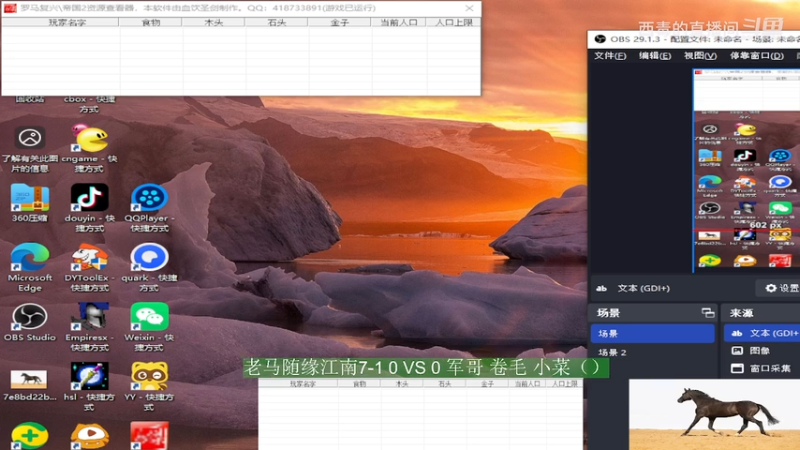Select the 窗口采集 source in OBS

pos(762,368)
